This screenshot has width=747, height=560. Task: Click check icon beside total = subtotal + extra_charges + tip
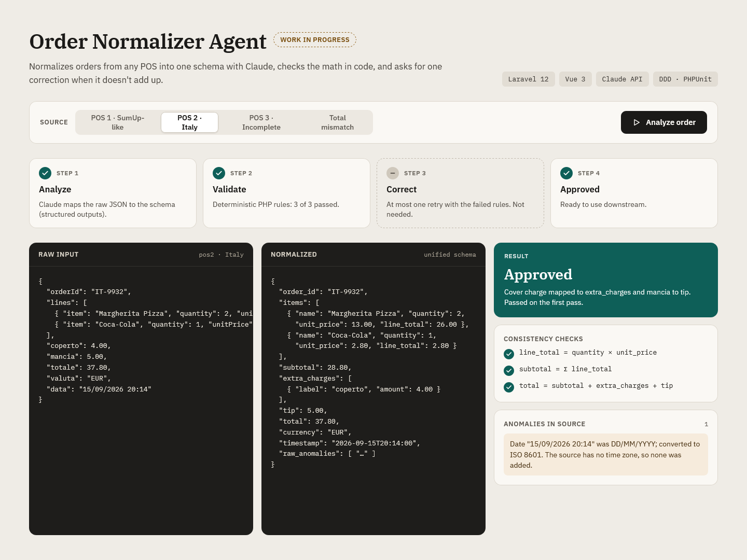pos(509,387)
